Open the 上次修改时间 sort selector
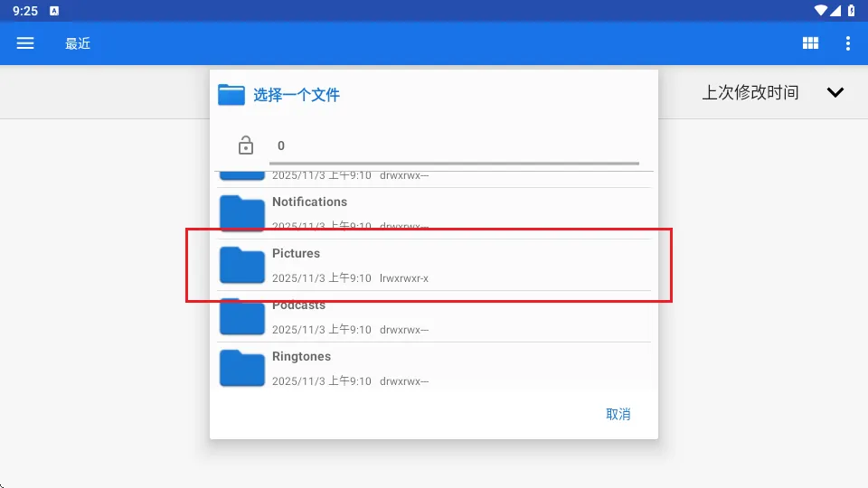Screen dimensions: 868x488 (750, 92)
